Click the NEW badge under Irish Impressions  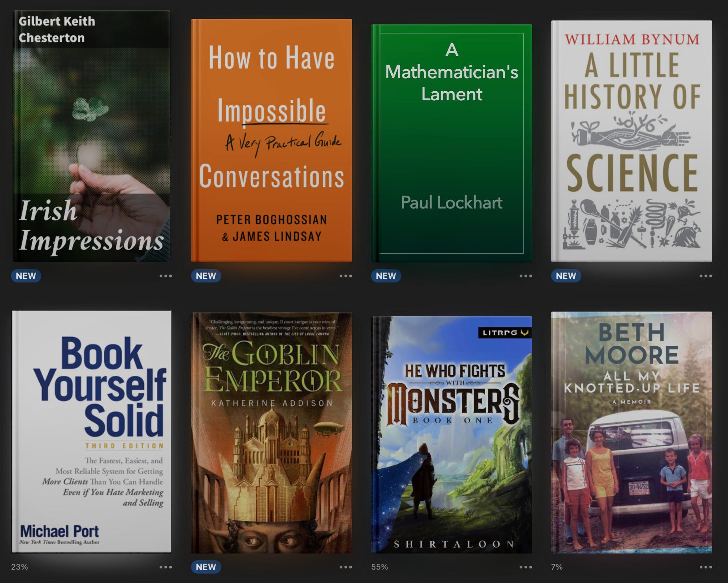click(26, 276)
